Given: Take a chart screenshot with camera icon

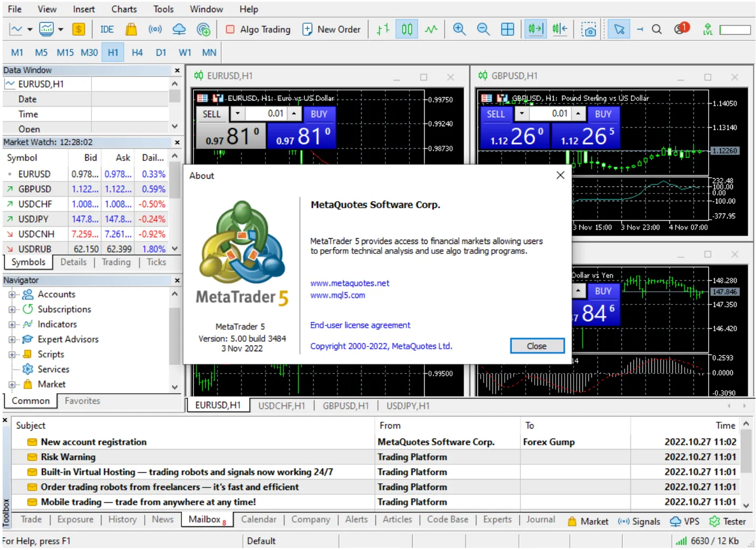Looking at the screenshot, I should tap(589, 29).
